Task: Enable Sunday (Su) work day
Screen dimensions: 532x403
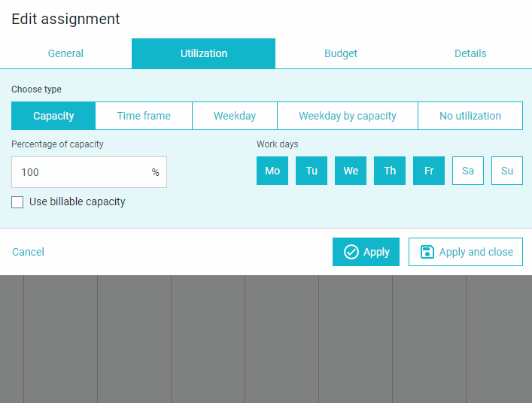Action: click(507, 171)
